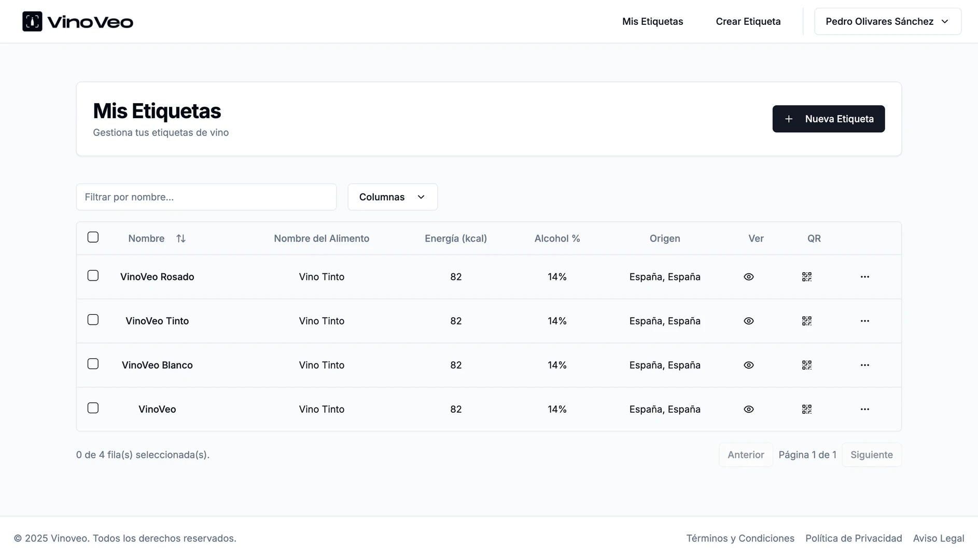Select all rows with the header checkbox
978x560 pixels.
point(93,237)
